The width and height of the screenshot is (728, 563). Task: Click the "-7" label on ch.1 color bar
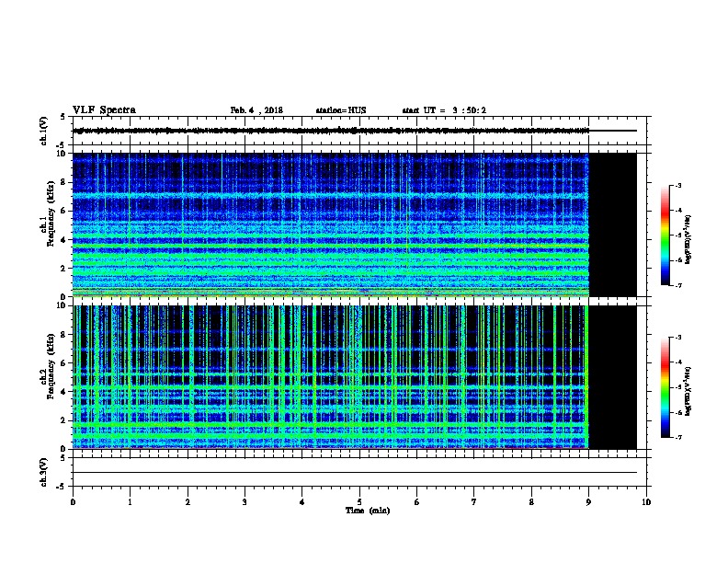click(x=678, y=285)
